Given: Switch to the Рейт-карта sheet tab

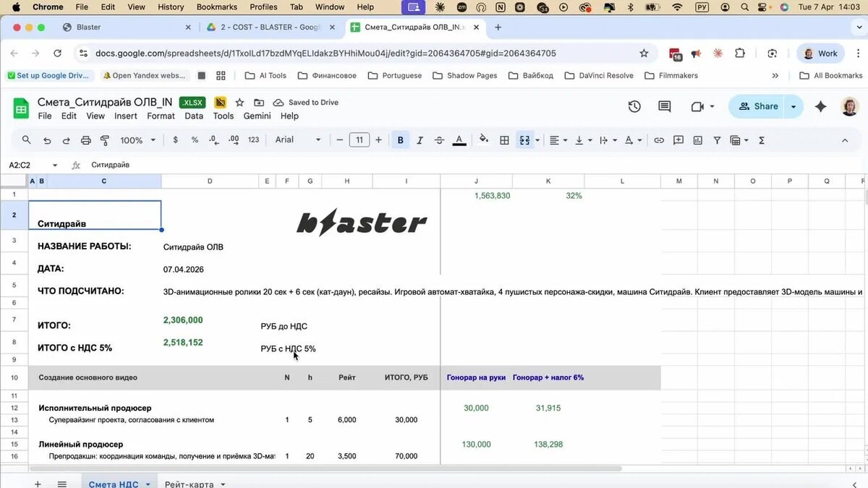Looking at the screenshot, I should (x=189, y=484).
